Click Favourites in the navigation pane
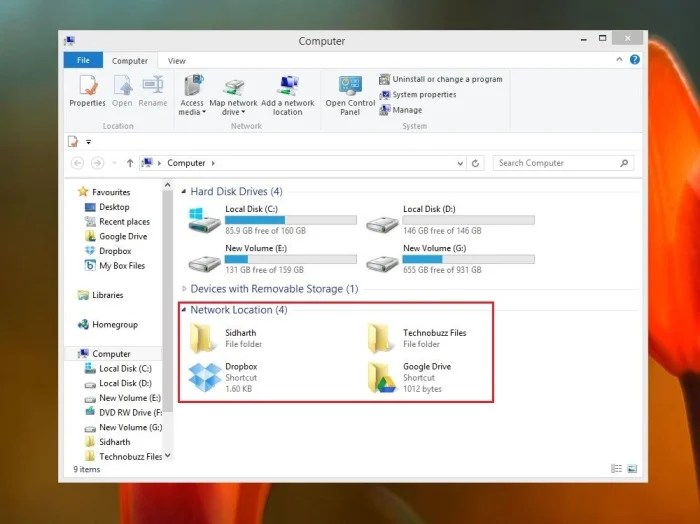Image resolution: width=700 pixels, height=524 pixels. (104, 192)
